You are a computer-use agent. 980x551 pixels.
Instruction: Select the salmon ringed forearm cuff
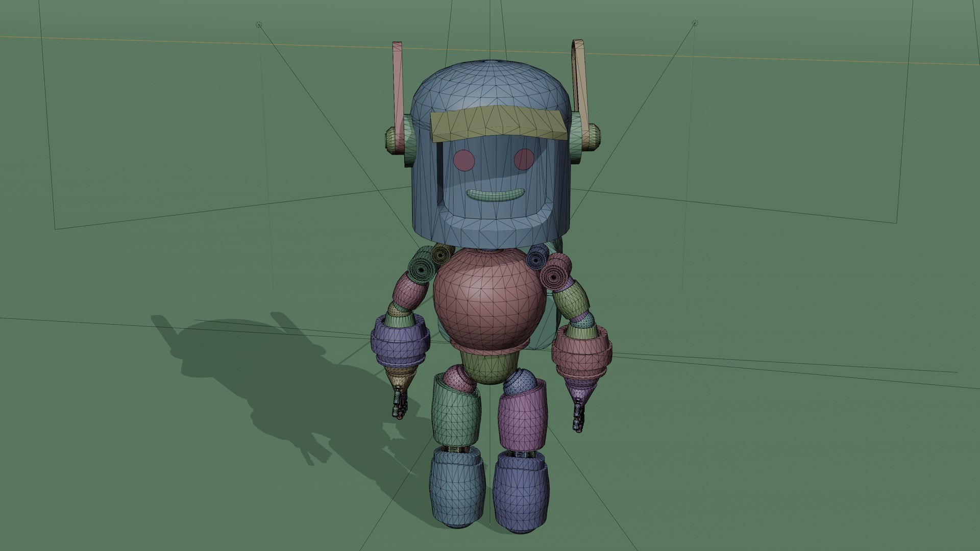tap(582, 352)
